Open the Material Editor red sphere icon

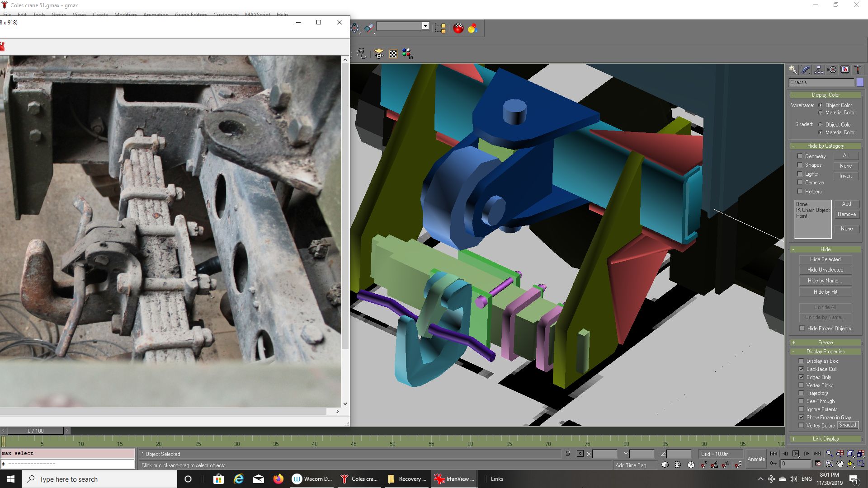pos(458,28)
